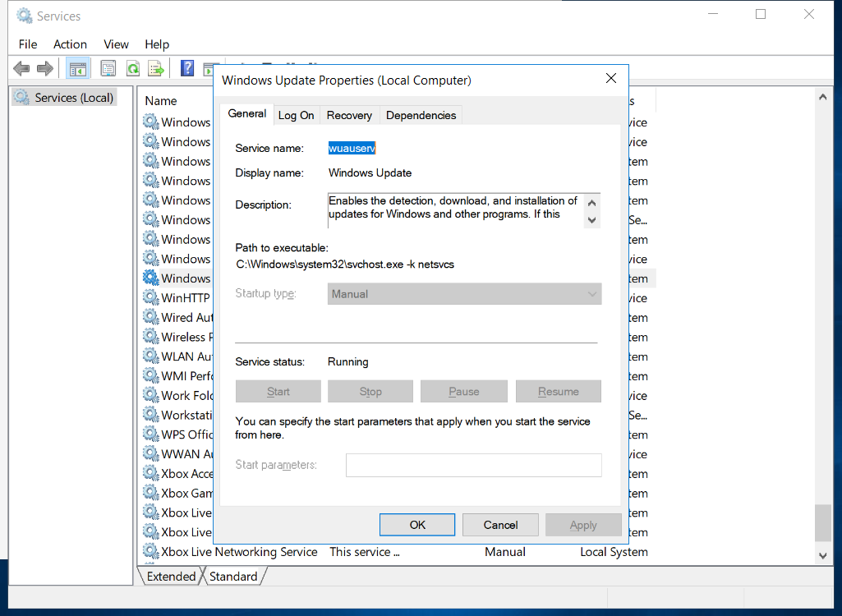Open the View menu
The width and height of the screenshot is (842, 616).
pos(116,44)
